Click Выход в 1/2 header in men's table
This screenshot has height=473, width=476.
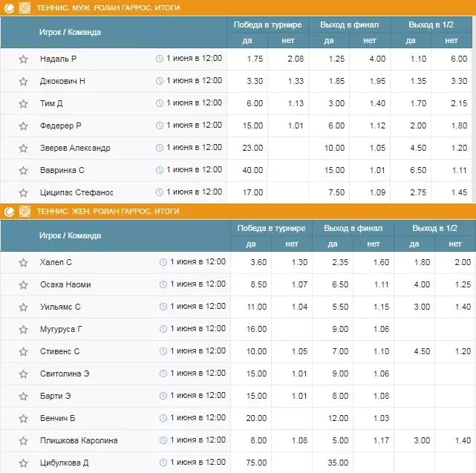[x=431, y=25]
